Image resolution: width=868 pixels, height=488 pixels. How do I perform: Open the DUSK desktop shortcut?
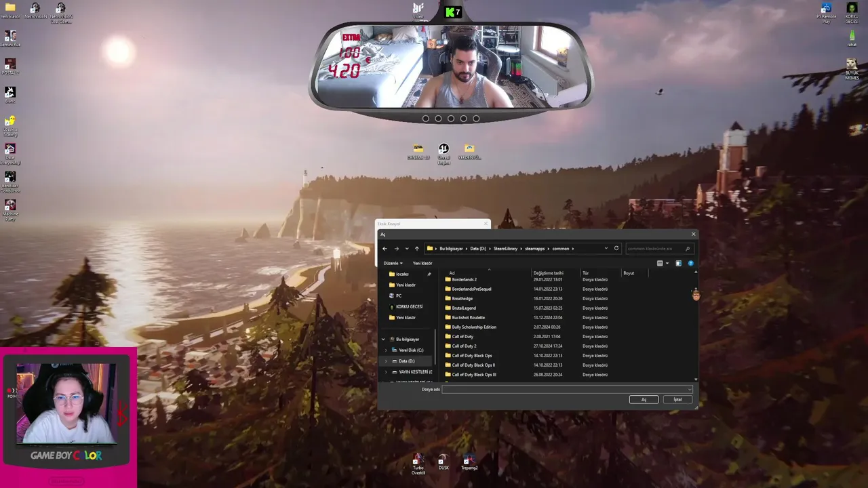tap(443, 462)
